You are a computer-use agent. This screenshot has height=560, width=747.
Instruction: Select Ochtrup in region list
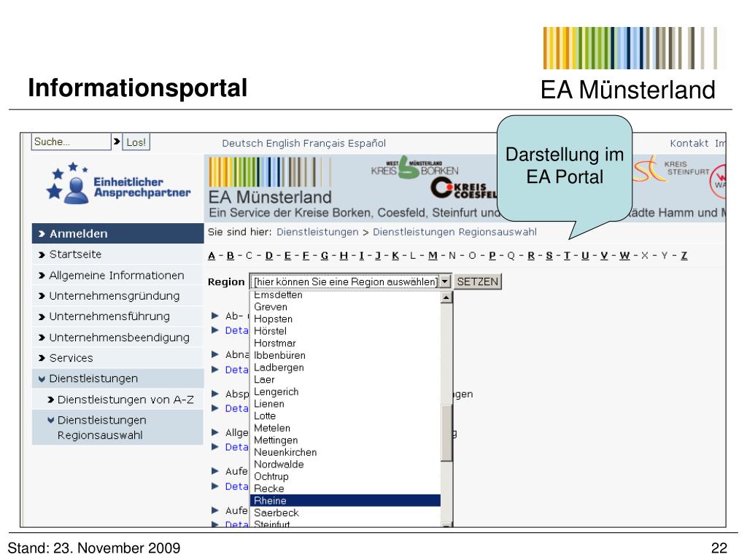(345, 477)
